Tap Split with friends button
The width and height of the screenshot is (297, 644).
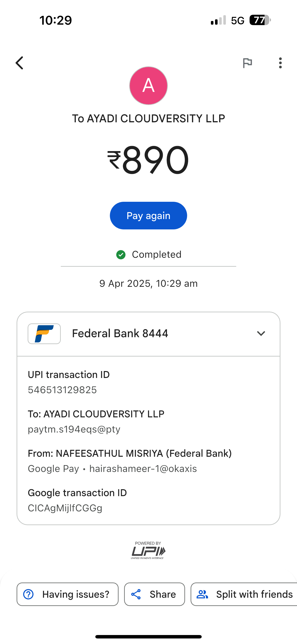(244, 594)
